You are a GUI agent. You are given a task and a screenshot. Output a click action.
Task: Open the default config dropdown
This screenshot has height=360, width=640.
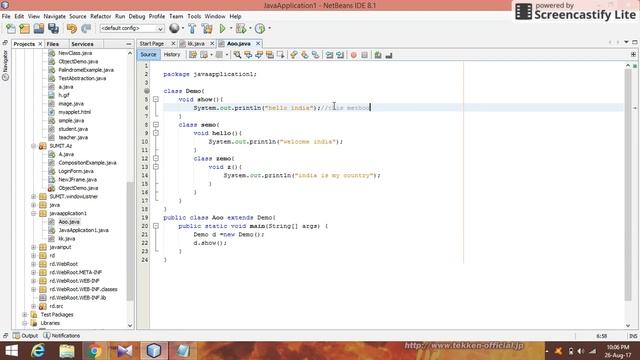[x=132, y=29]
